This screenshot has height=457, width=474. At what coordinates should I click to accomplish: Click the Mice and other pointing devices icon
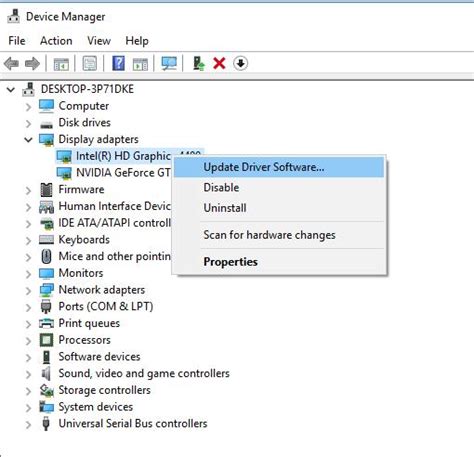point(46,256)
